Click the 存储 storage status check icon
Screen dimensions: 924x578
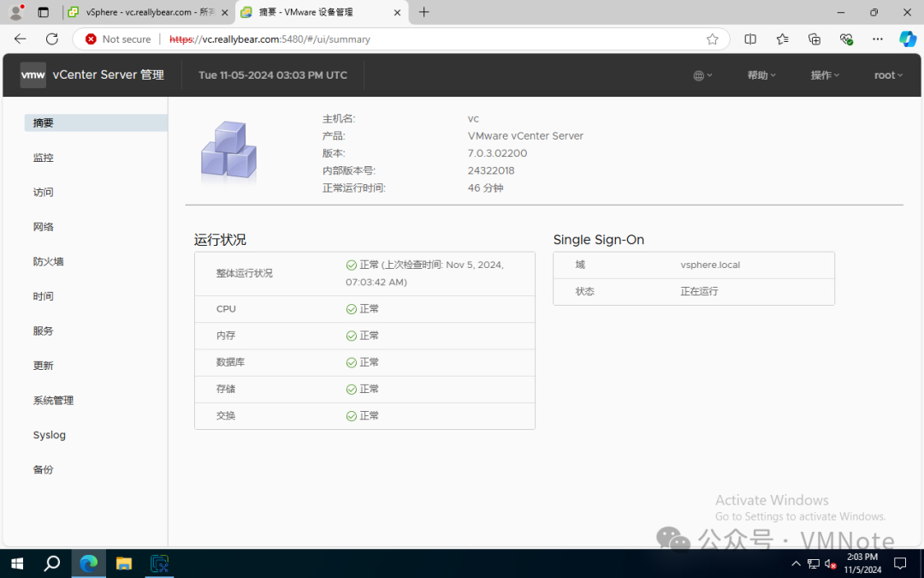pyautogui.click(x=352, y=390)
